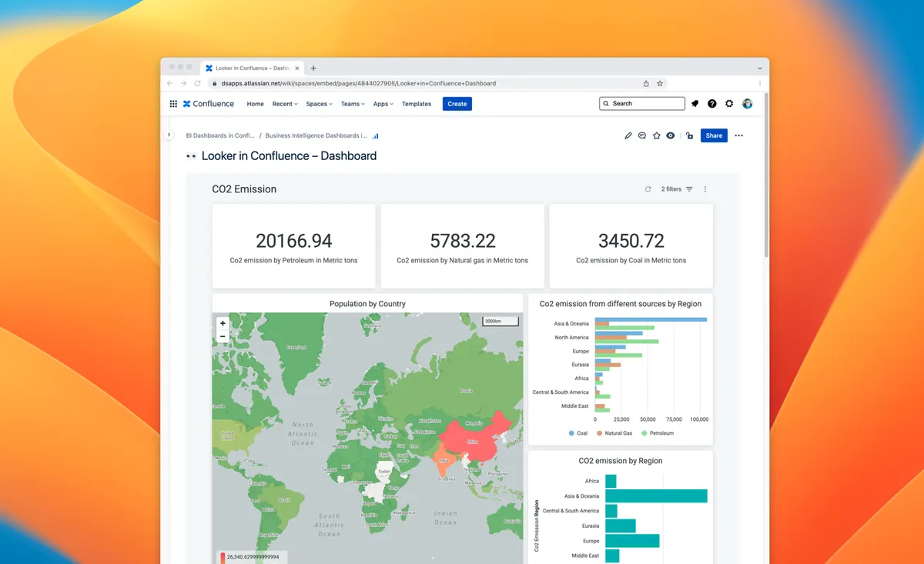Open the BI Dashboards in Confl... breadcrumb

click(220, 135)
